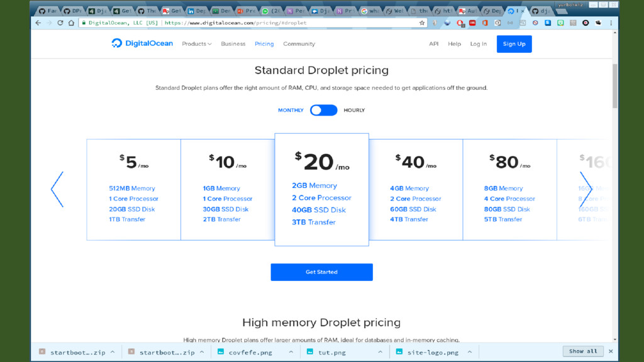The image size is (644, 362).
Task: Click the secure padlock icon in the address bar
Action: click(84, 23)
